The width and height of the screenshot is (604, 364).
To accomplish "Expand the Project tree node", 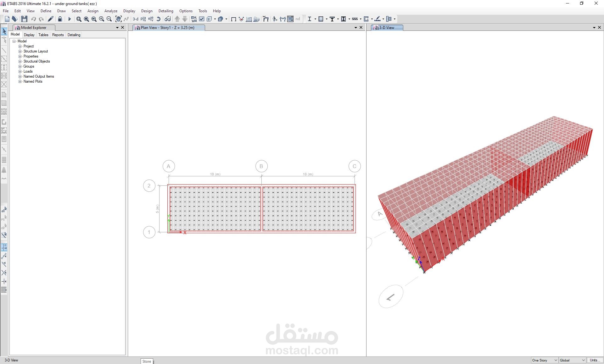I will tap(20, 46).
